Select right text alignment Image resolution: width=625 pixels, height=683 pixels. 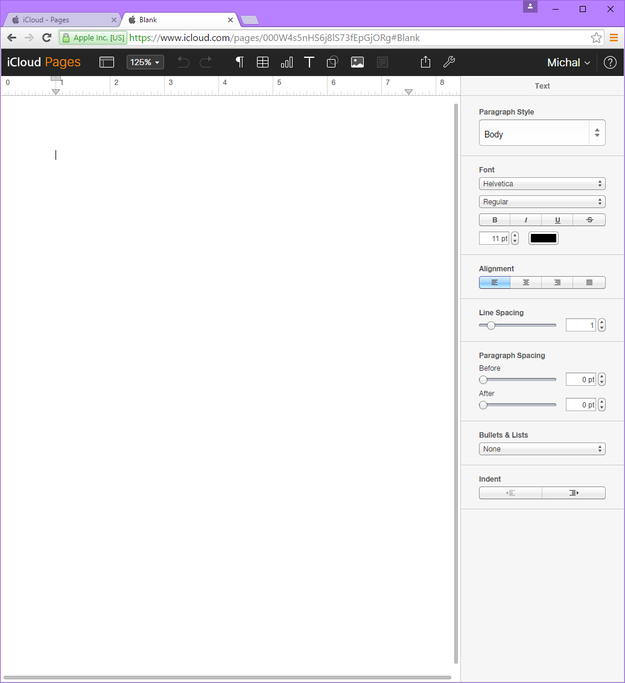pos(557,283)
